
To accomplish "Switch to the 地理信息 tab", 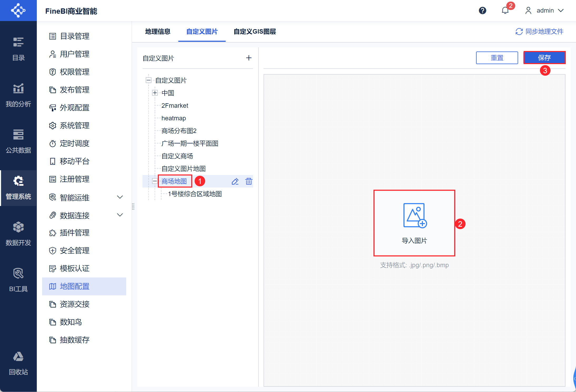I will click(x=158, y=32).
